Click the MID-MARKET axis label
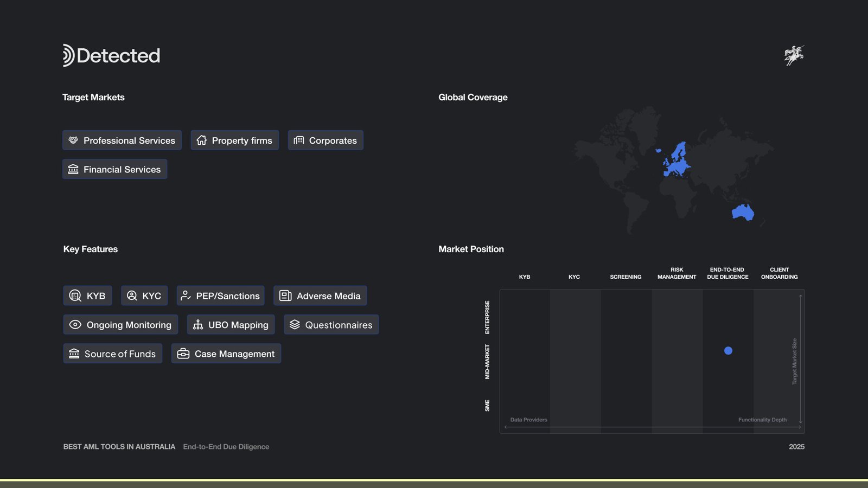Image resolution: width=868 pixels, height=488 pixels. (x=487, y=362)
